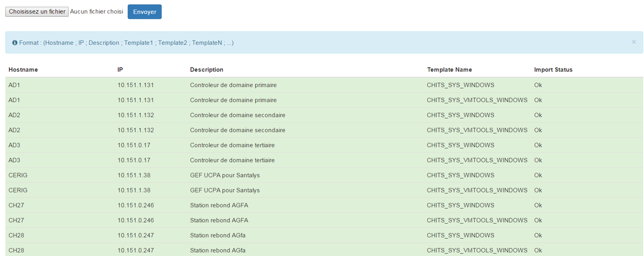
Task: Select the IP column header
Action: coord(120,70)
